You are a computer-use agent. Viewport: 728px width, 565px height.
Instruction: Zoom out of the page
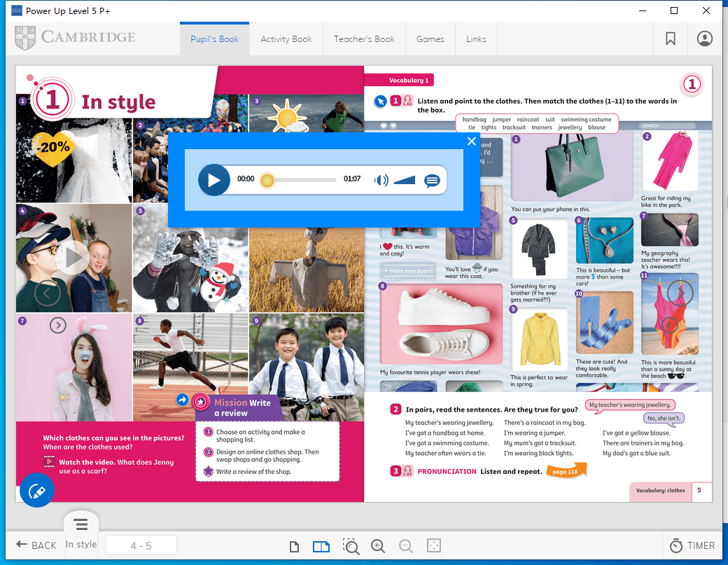tap(406, 546)
